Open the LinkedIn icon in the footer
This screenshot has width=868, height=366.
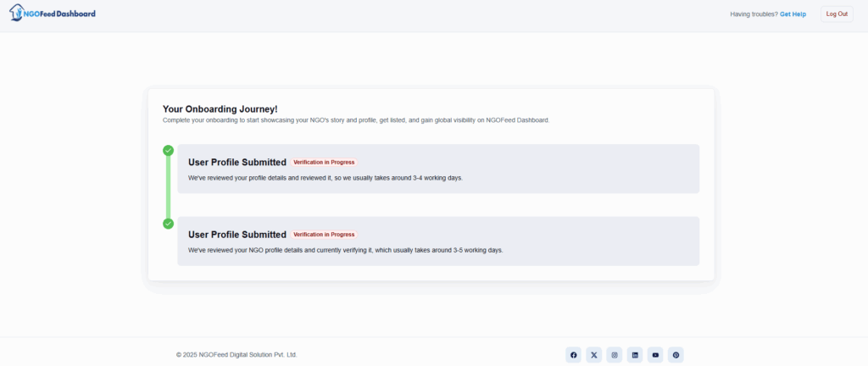click(635, 355)
